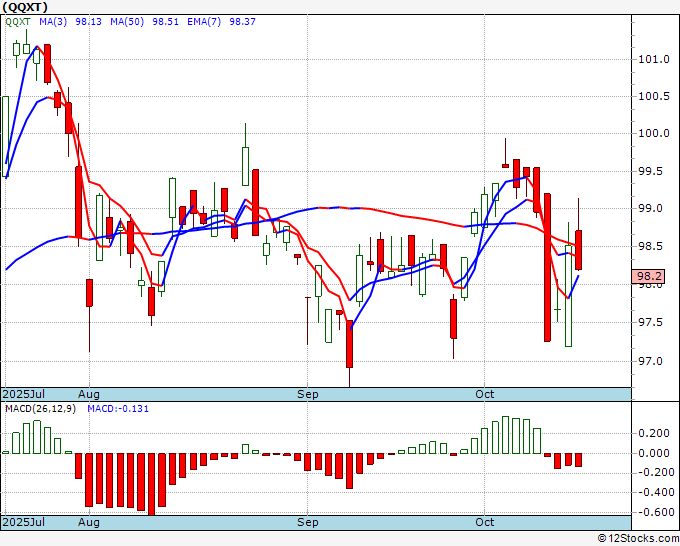This screenshot has height=546, width=680.
Task: Click the MA(3) value 98.13
Action: [x=88, y=22]
